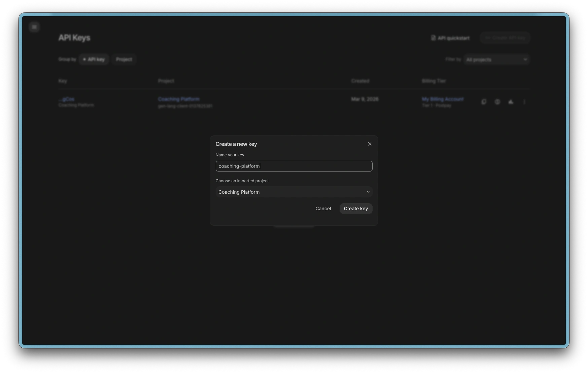Viewport: 588px width, 373px height.
Task: Click the blurred Create API key button
Action: [x=505, y=38]
